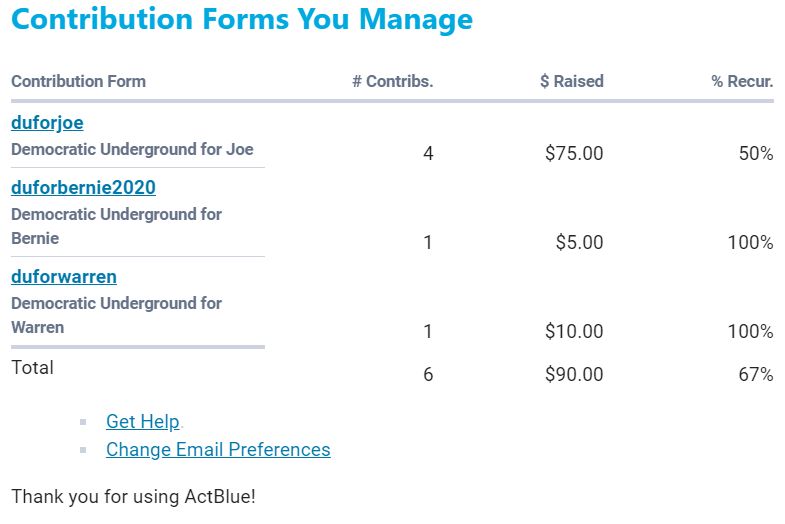Click the bullet icon beside Get Help
This screenshot has height=524, width=785.
(84, 423)
